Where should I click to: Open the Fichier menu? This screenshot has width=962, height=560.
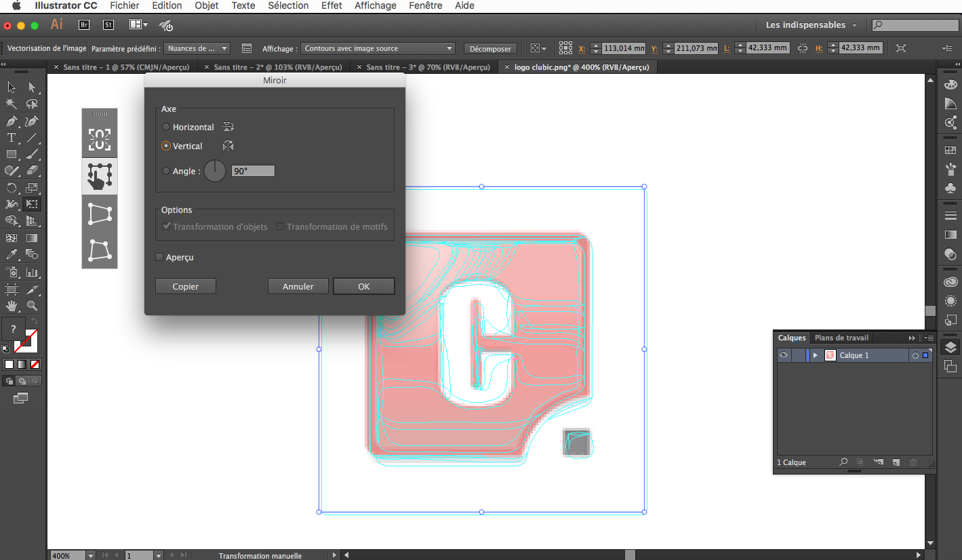(125, 5)
